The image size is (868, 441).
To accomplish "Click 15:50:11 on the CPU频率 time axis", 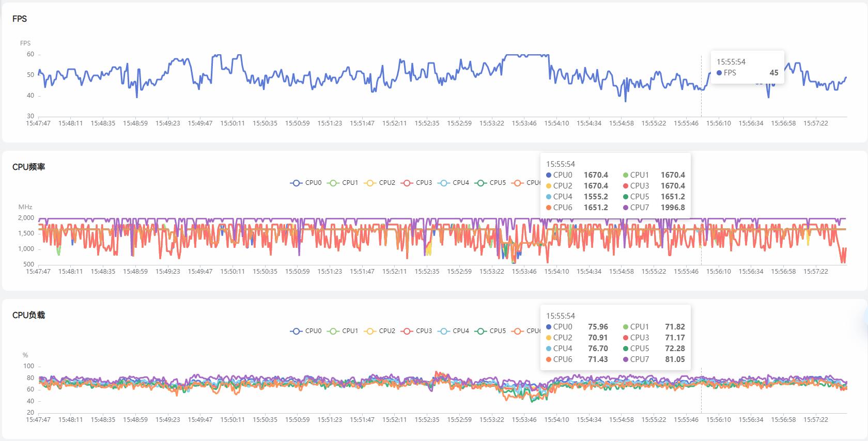I will pos(233,272).
